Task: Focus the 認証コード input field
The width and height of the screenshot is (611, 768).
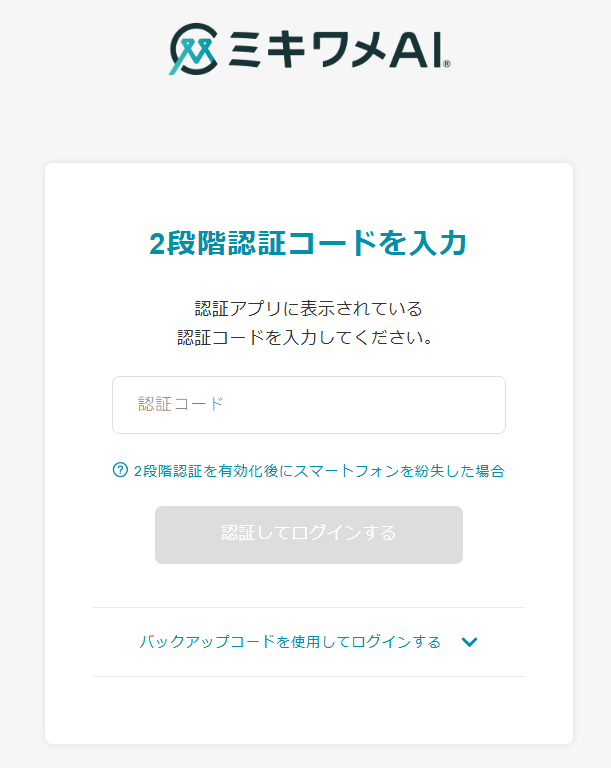Action: tap(308, 405)
